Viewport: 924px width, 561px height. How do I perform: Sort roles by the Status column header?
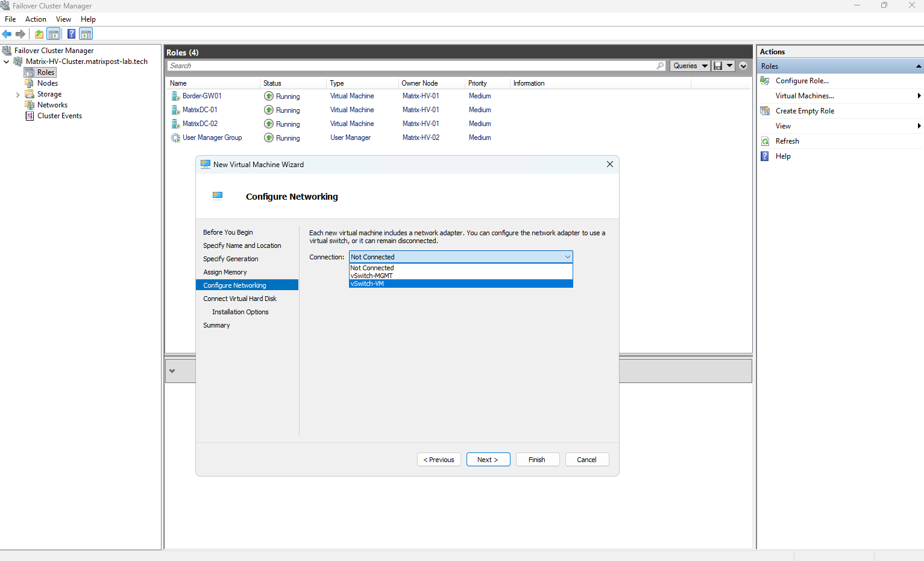293,83
